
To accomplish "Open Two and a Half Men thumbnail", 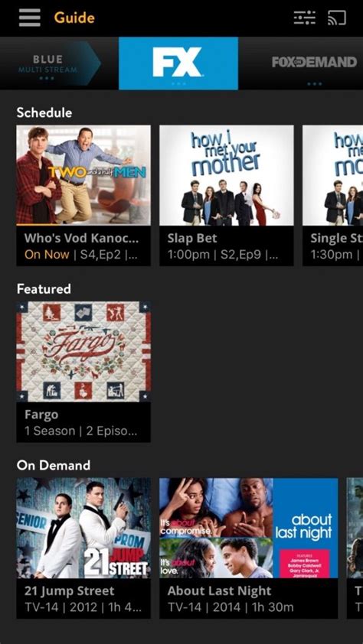I will [x=83, y=175].
